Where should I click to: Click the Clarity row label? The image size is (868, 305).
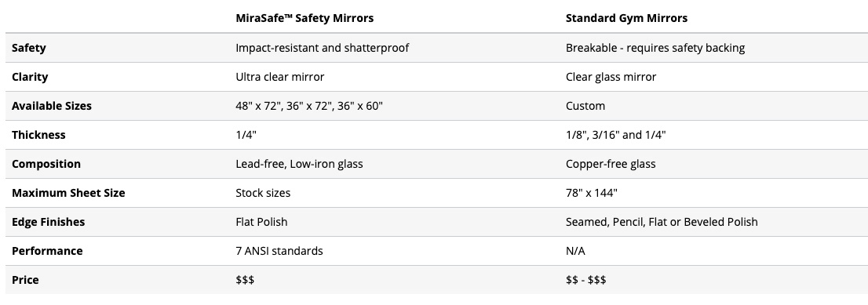(30, 77)
